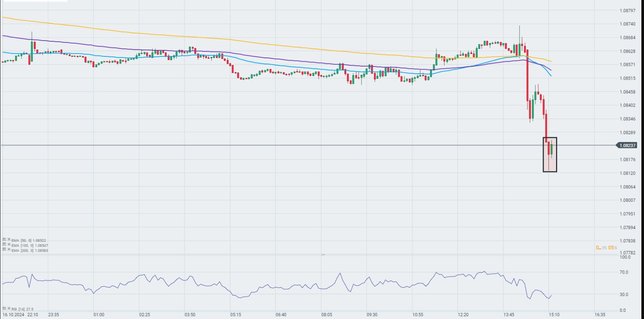This screenshot has height=319, width=644.
Task: Click the current price tag 1.08237
Action: (627, 145)
